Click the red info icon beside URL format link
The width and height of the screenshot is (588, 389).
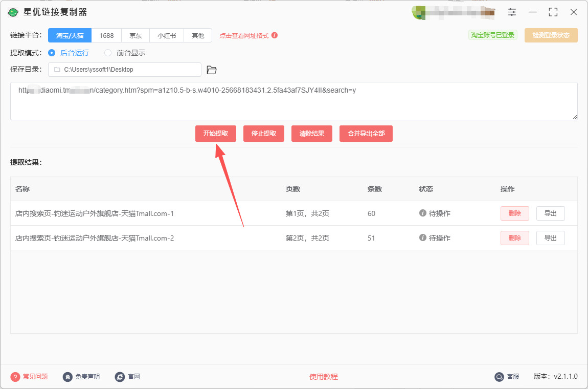click(275, 35)
